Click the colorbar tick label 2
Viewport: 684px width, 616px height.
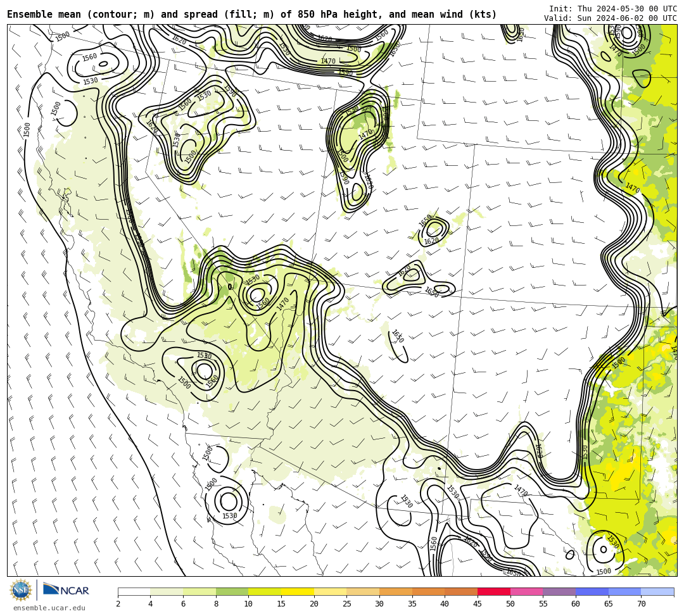[x=118, y=604]
